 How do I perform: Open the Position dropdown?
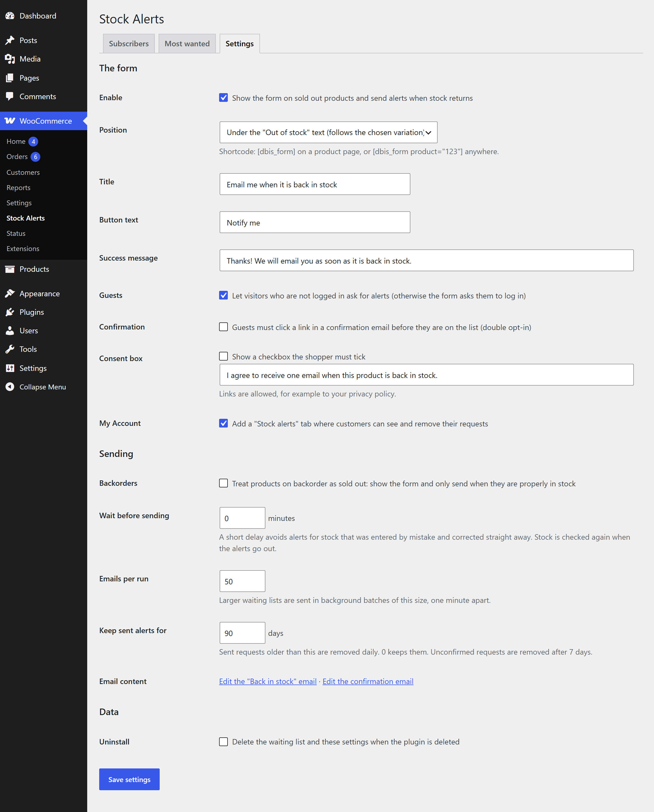(x=328, y=132)
